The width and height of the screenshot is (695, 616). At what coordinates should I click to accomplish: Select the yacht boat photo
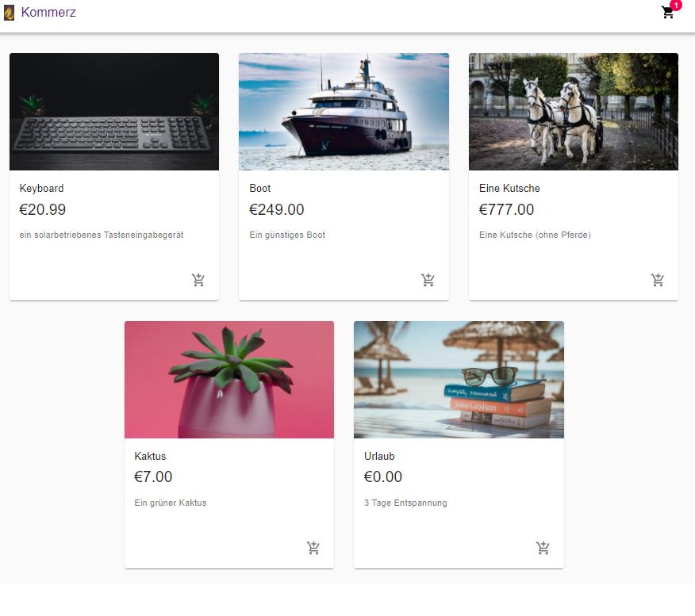tap(344, 112)
